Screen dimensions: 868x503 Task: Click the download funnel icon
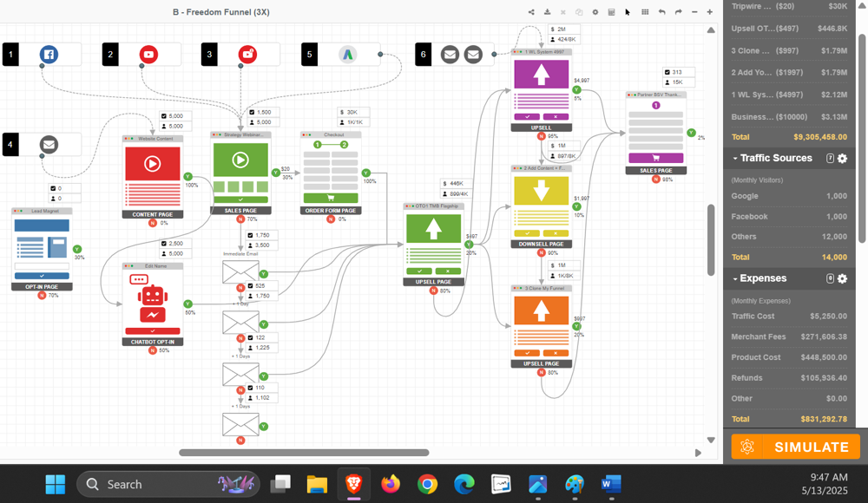pos(547,12)
